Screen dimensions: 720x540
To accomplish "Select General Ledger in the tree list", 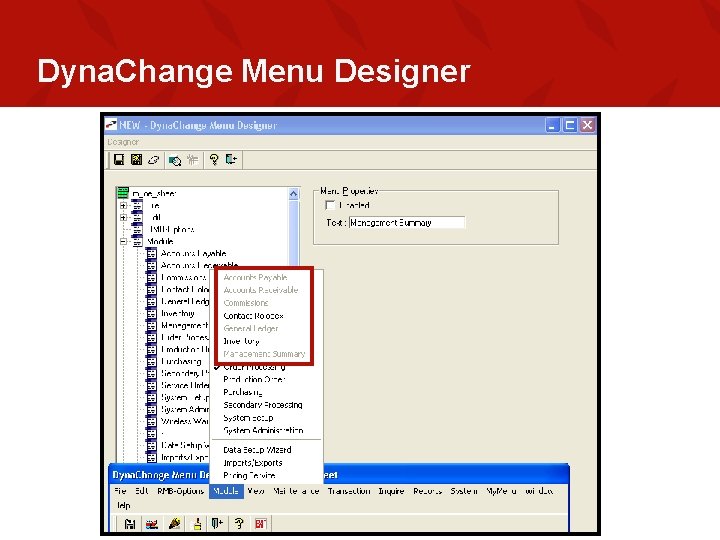I will [x=185, y=301].
